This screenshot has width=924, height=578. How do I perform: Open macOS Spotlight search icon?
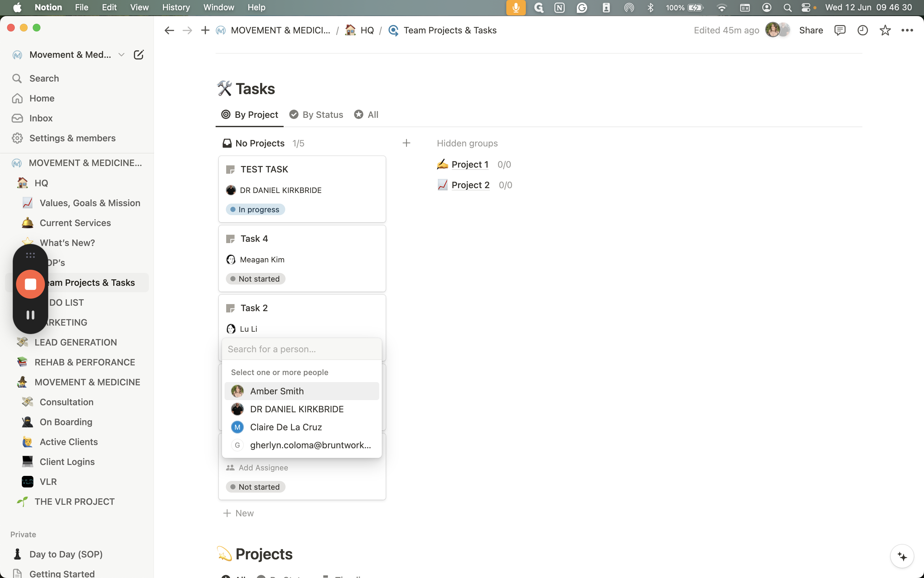pos(787,8)
